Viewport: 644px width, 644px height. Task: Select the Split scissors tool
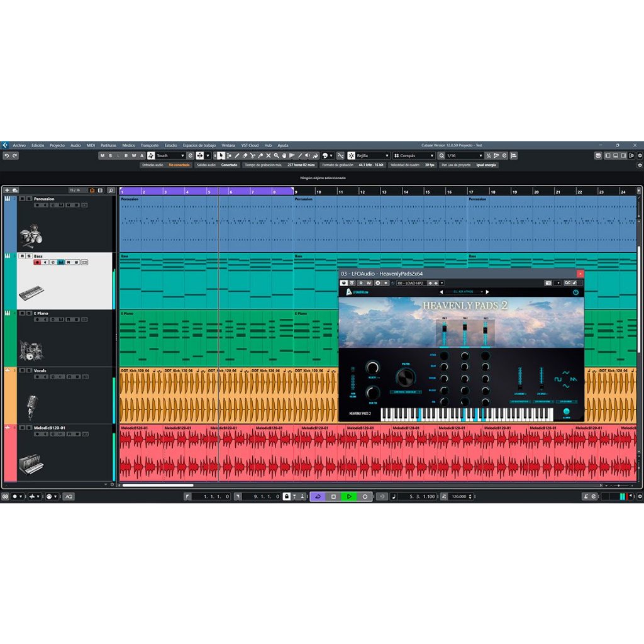[253, 156]
